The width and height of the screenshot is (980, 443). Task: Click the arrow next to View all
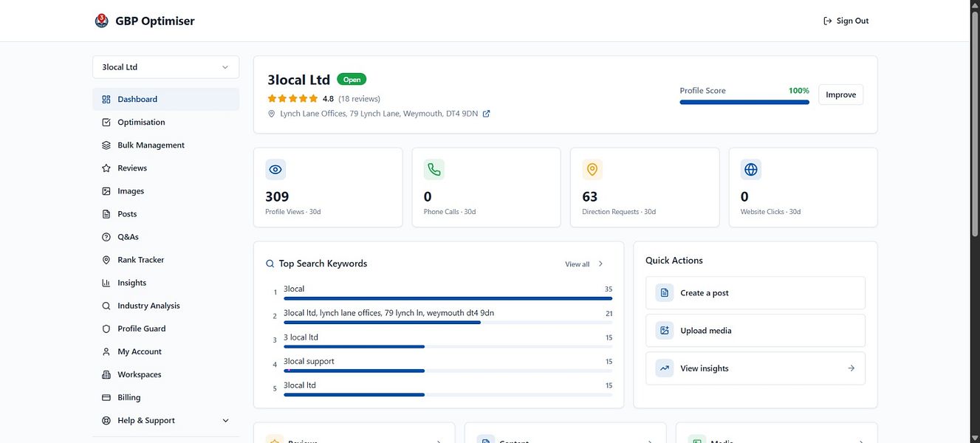(x=601, y=264)
